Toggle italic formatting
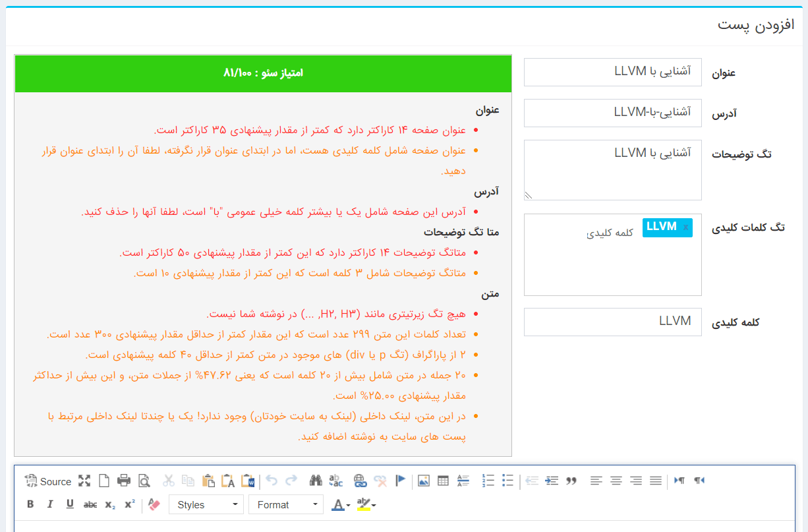Viewport: 808px width, 532px height. 50,504
